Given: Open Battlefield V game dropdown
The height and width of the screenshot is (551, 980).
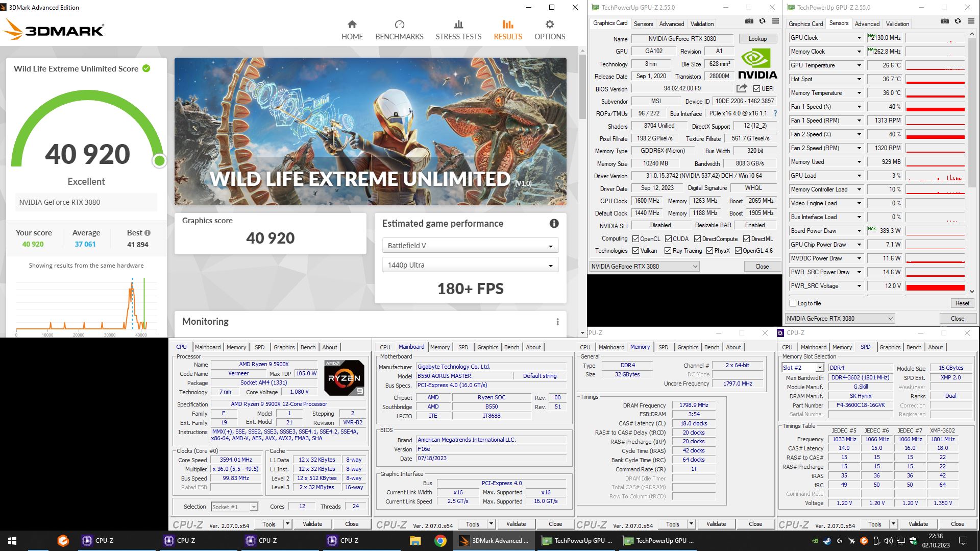Looking at the screenshot, I should click(470, 246).
